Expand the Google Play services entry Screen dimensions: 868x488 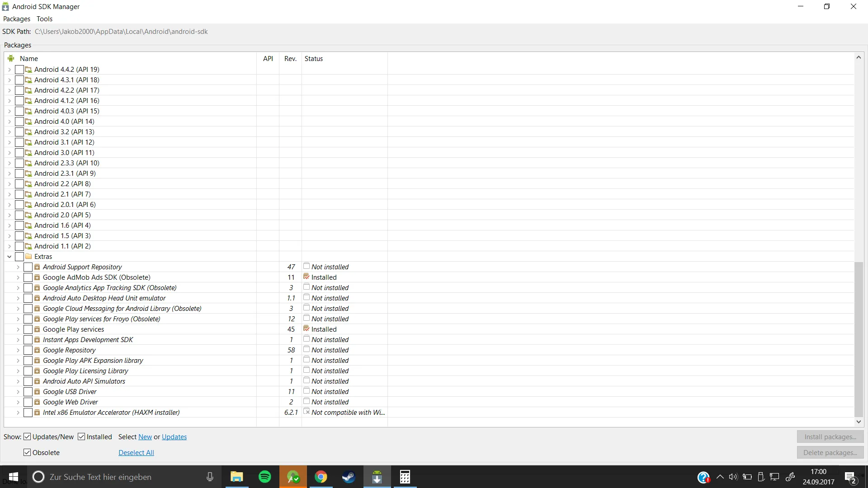click(18, 329)
